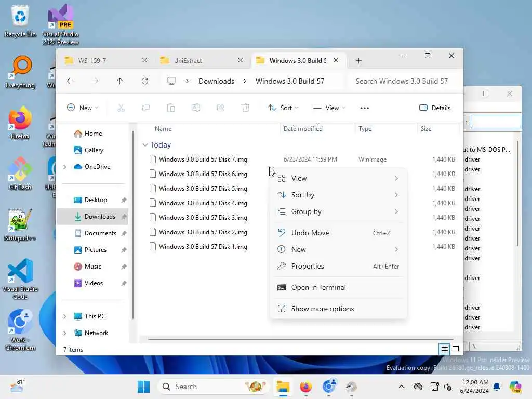Screen dimensions: 532x399
Task: Go back in File Explorer
Action: [x=70, y=81]
